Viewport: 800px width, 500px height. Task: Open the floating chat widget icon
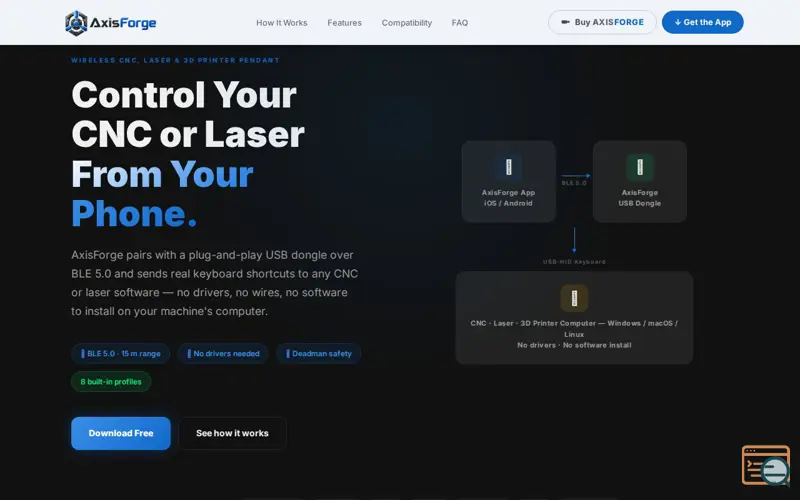pos(766,465)
